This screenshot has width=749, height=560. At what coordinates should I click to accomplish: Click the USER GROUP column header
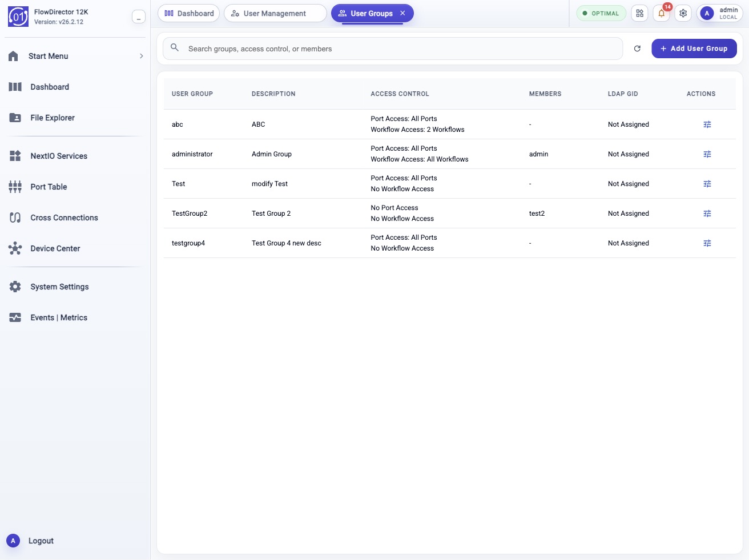point(192,94)
